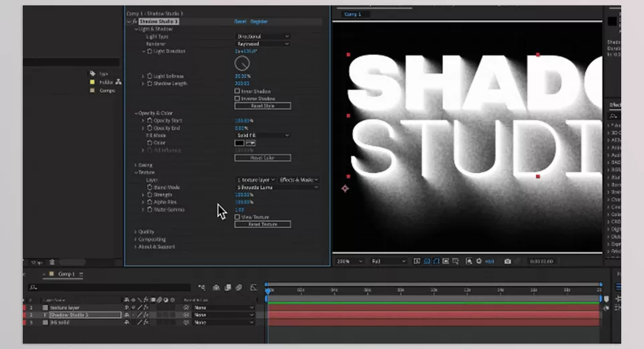Select the Comp 1 timeline tab
The width and height of the screenshot is (644, 349).
coord(66,275)
